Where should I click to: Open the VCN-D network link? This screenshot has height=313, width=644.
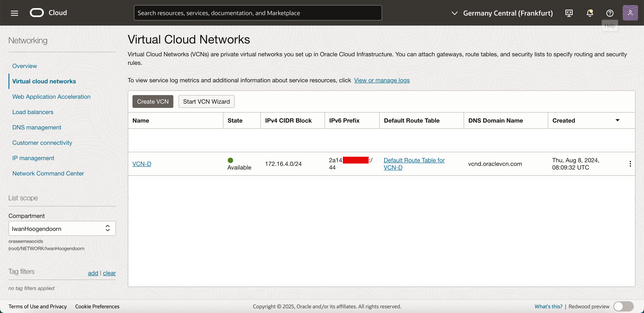coord(141,164)
